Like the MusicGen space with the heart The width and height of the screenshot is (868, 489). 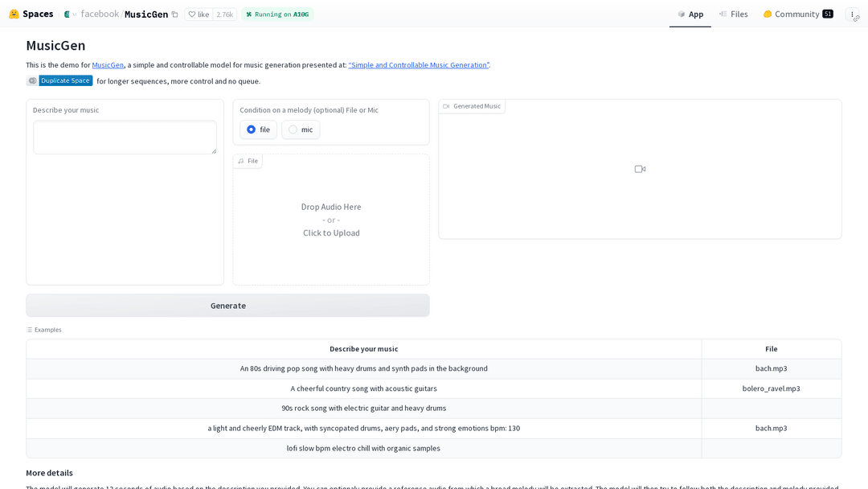[199, 14]
